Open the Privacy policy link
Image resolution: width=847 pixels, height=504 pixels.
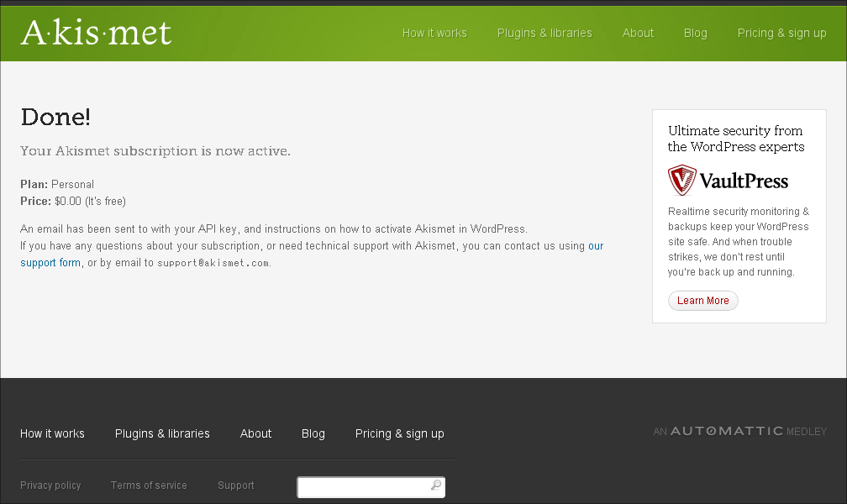tap(50, 485)
